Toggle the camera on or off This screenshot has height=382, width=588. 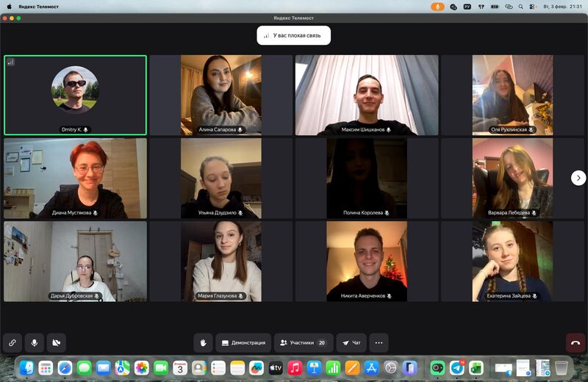[x=56, y=342]
